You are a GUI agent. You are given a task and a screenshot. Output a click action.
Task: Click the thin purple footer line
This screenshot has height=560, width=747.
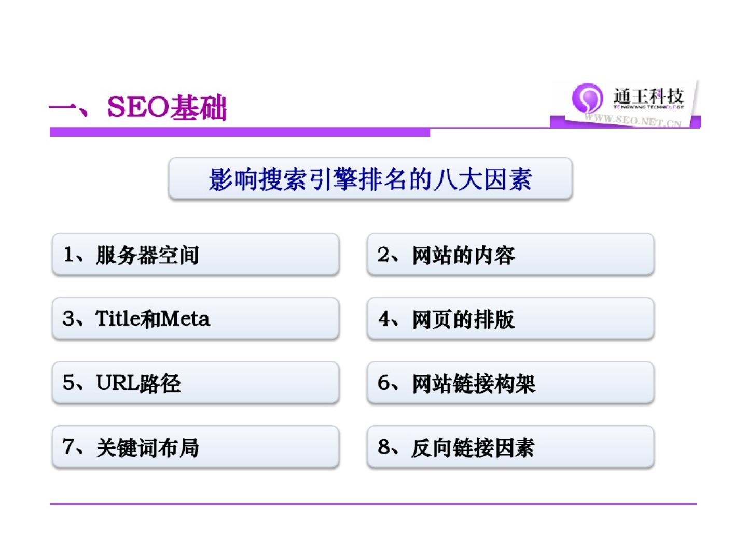tap(374, 503)
